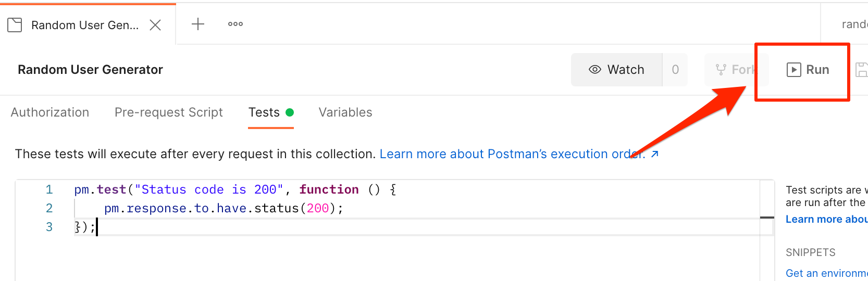Open the Pre-request Script tab
The height and width of the screenshot is (281, 868).
click(x=169, y=112)
